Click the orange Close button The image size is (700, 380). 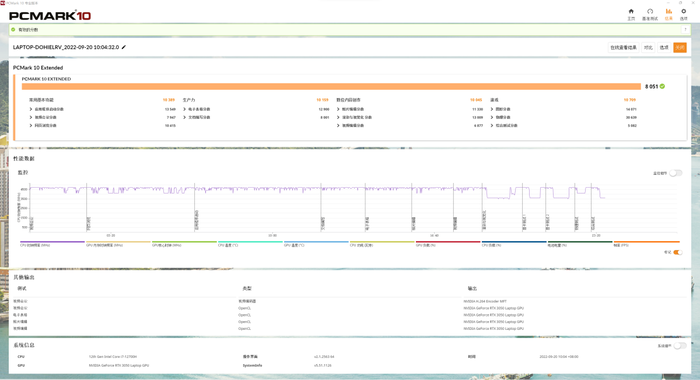pos(680,47)
